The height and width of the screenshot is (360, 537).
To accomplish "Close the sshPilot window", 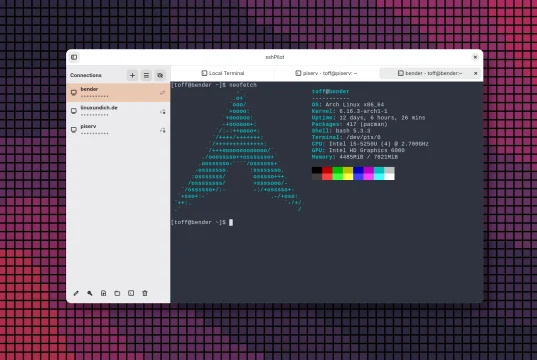I will pyautogui.click(x=475, y=57).
